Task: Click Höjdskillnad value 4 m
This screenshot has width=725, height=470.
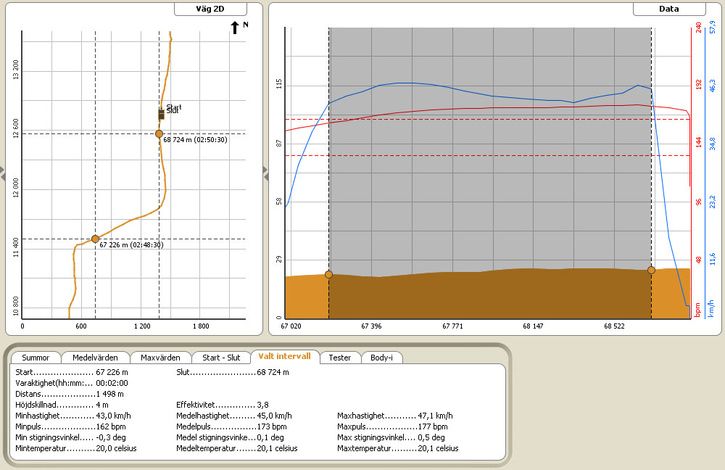Action: [102, 405]
